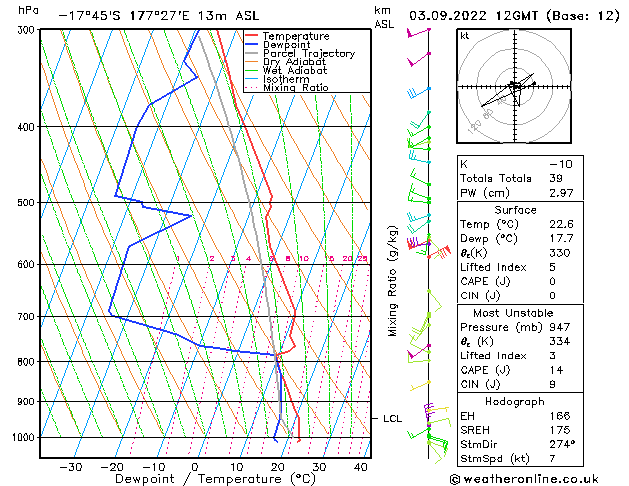Screen dimensions: 629x486
Task: Click the 500 pressure level label
Action: click(28, 203)
